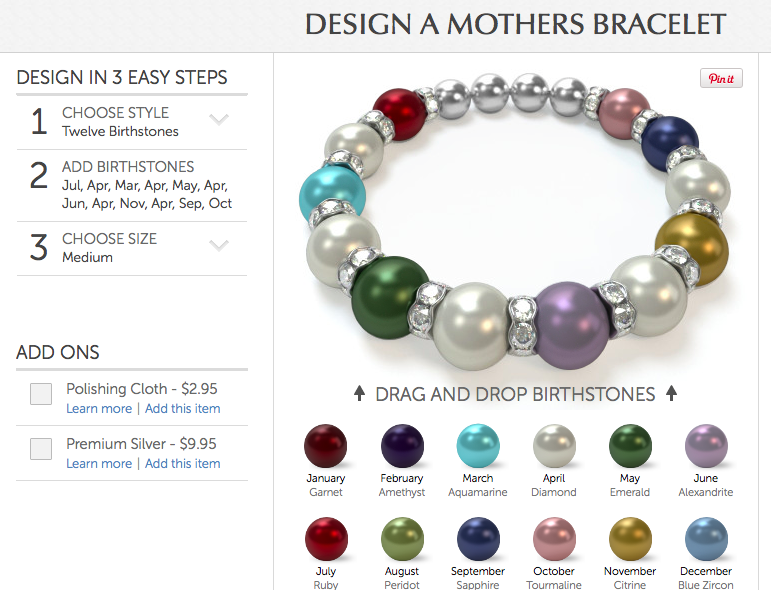The height and width of the screenshot is (590, 771).
Task: Enable the Polishing Cloth add-on checkbox
Action: (41, 394)
